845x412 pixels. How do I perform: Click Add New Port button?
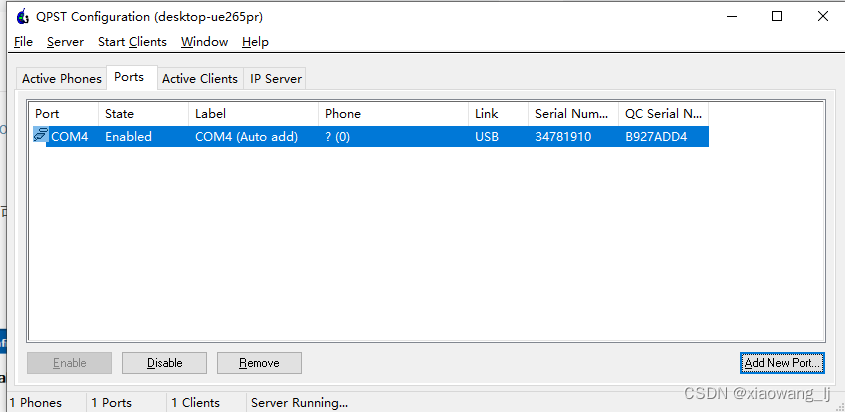point(782,363)
